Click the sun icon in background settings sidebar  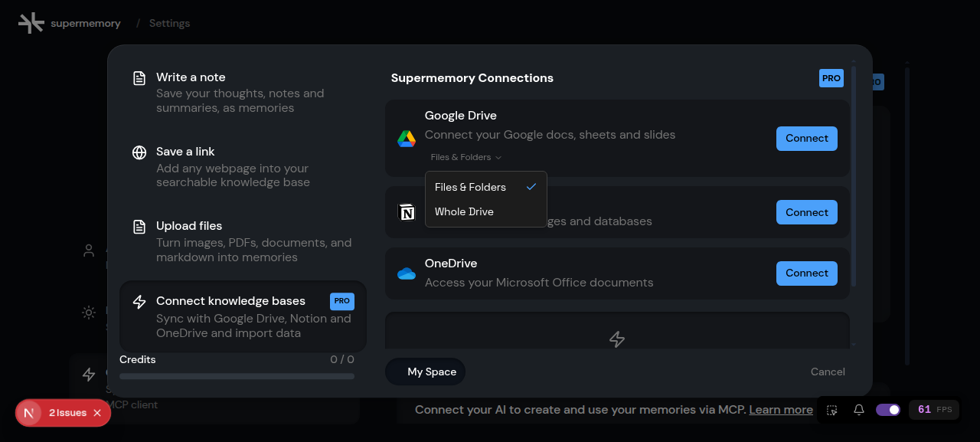(x=90, y=312)
